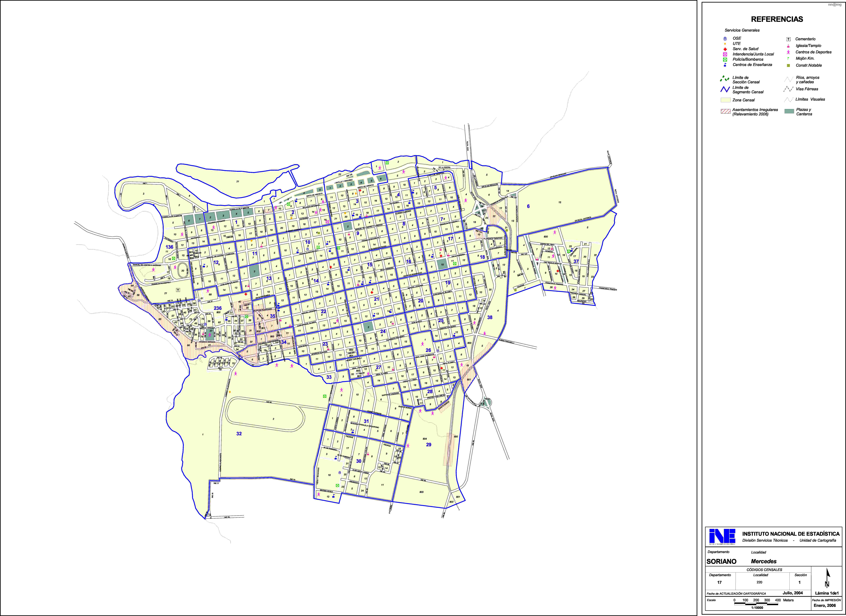846x616 pixels.
Task: Click the cemetery symbol on the map
Action: (x=178, y=290)
